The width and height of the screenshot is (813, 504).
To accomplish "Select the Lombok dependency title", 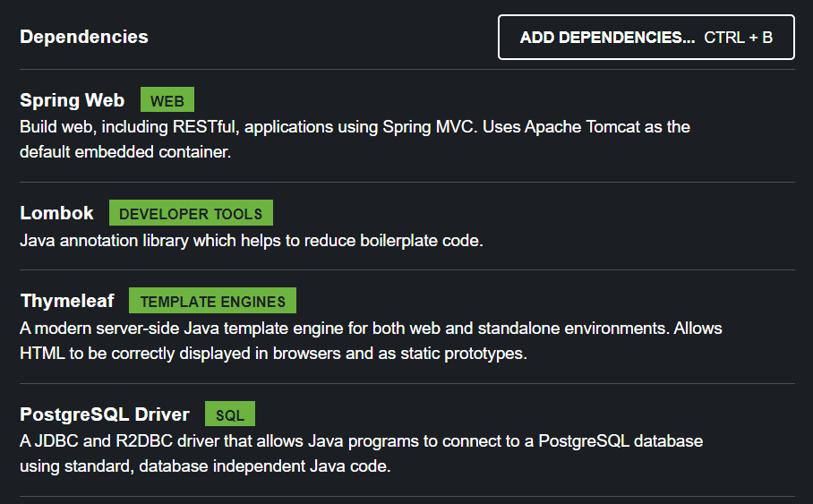I will 56,213.
